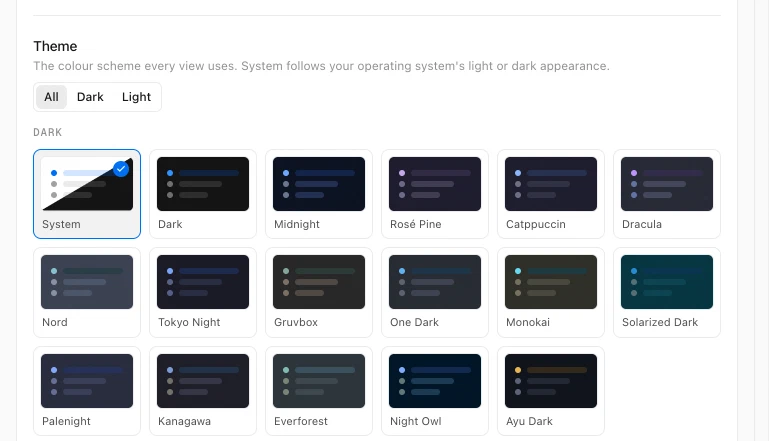The width and height of the screenshot is (769, 441).
Task: Select the Catppuccin theme card
Action: click(551, 194)
